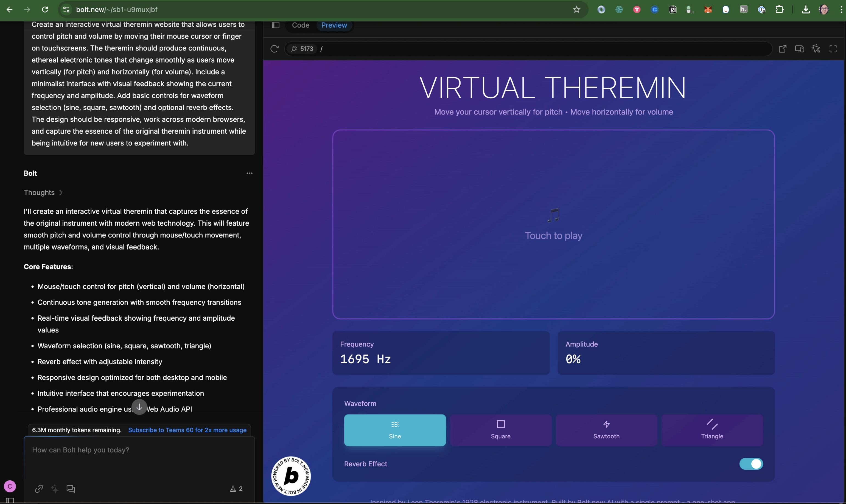Switch to the Code tab
846x504 pixels.
coord(301,25)
